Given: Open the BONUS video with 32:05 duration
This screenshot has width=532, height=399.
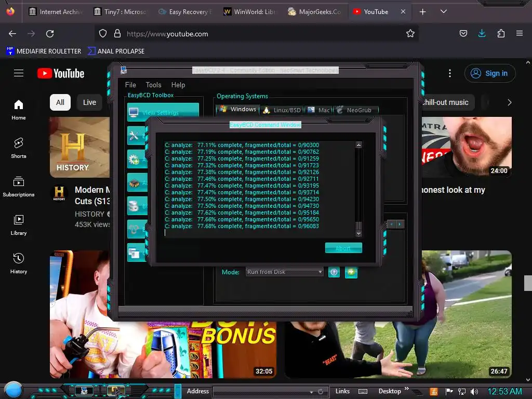Looking at the screenshot, I should pos(163,350).
